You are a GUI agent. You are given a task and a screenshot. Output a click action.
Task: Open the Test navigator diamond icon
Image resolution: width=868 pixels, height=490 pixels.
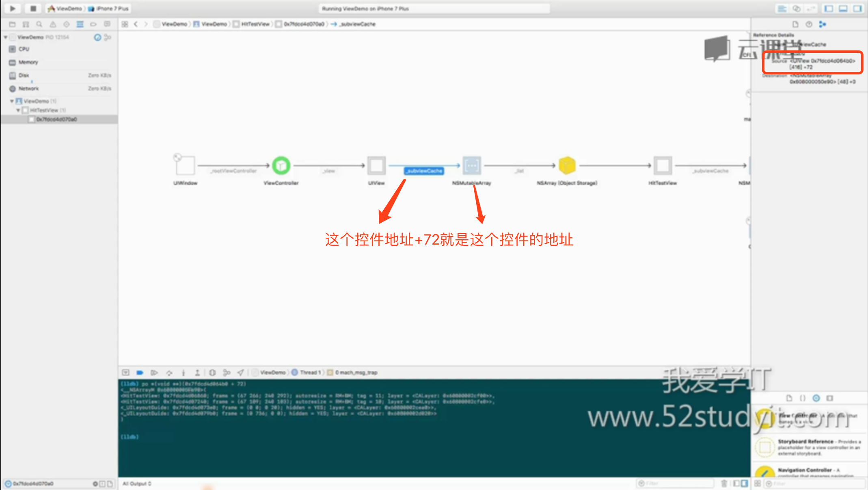coord(66,24)
